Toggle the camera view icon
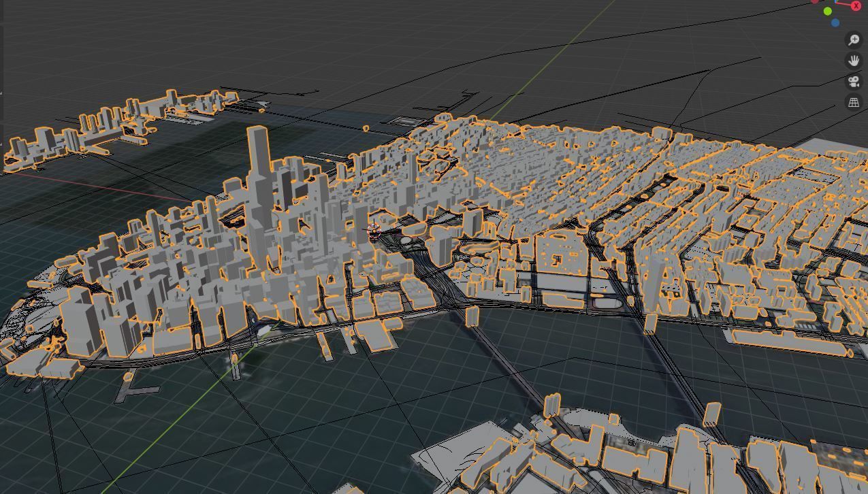868x494 pixels. tap(854, 82)
